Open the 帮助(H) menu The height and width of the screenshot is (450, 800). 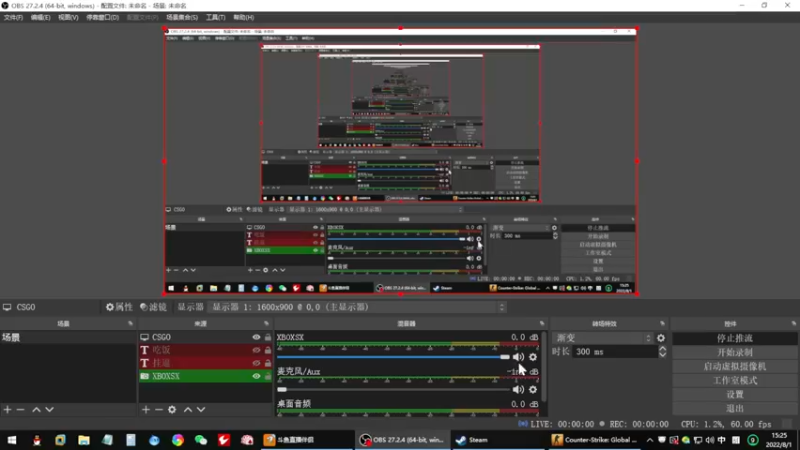(243, 17)
